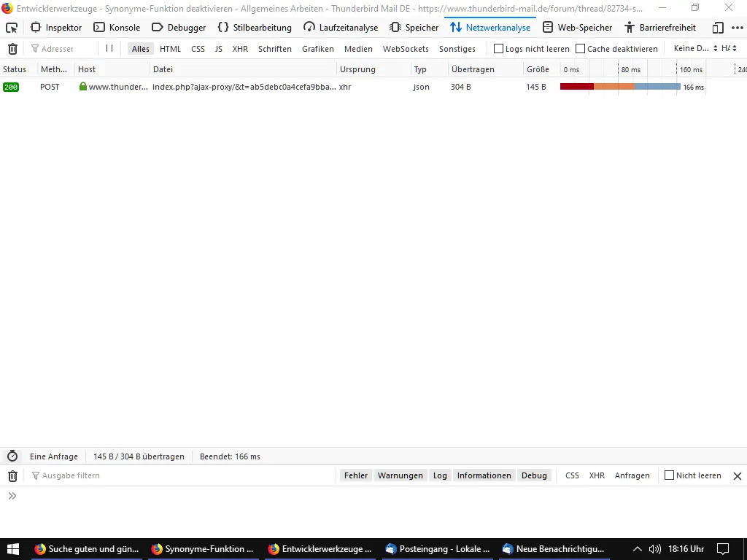Pause network recording button
This screenshot has width=747, height=560.
(x=109, y=48)
